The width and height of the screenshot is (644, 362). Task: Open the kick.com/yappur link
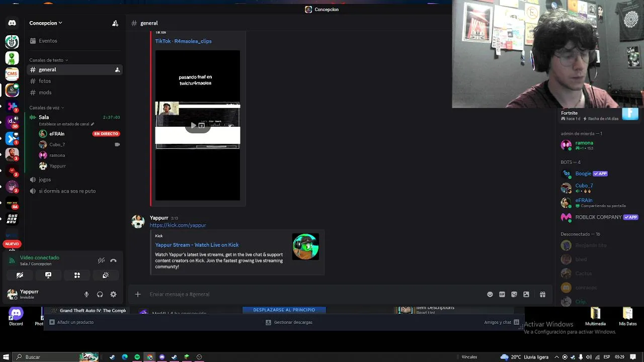178,225
